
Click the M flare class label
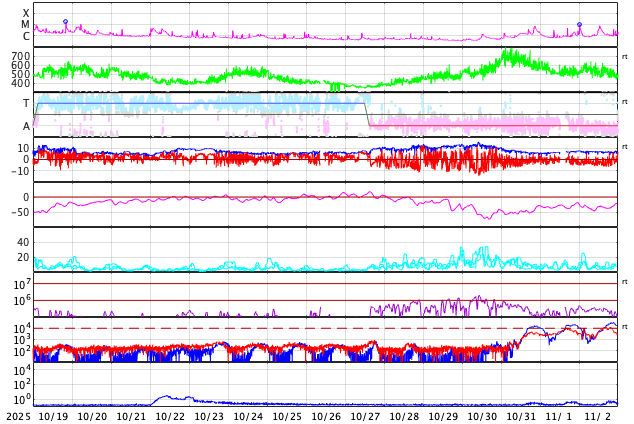click(x=26, y=25)
